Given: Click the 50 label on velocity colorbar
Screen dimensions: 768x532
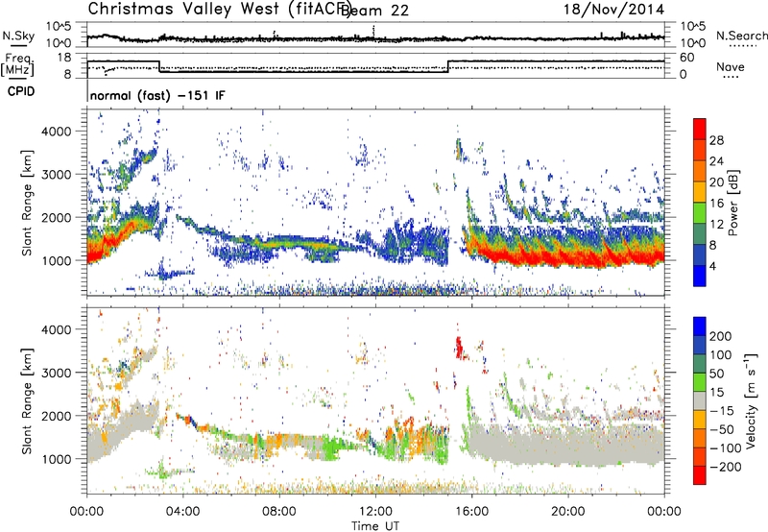Looking at the screenshot, I should click(716, 374).
